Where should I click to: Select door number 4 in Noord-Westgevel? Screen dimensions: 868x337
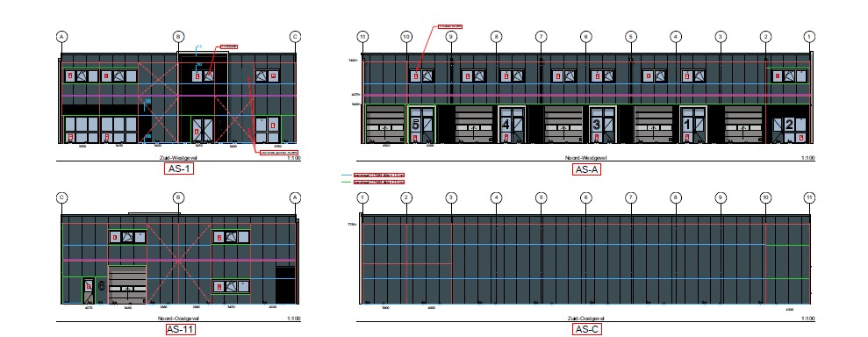pyautogui.click(x=505, y=125)
